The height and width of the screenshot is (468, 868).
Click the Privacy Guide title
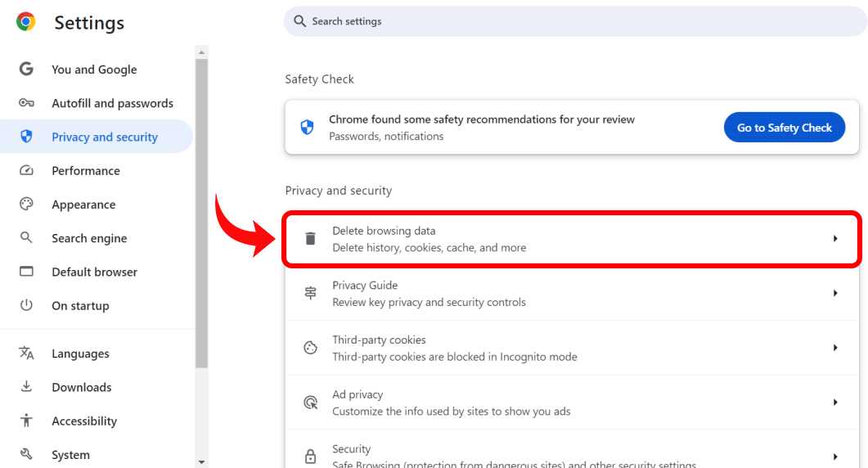(x=365, y=286)
